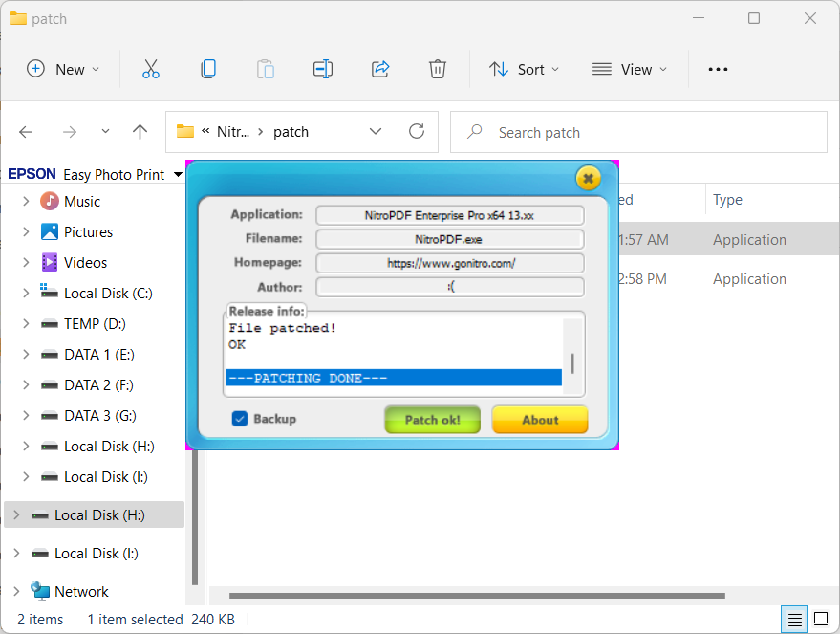Image resolution: width=840 pixels, height=634 pixels.
Task: Click the horizontal scrollbar of file list
Action: pyautogui.click(x=477, y=596)
